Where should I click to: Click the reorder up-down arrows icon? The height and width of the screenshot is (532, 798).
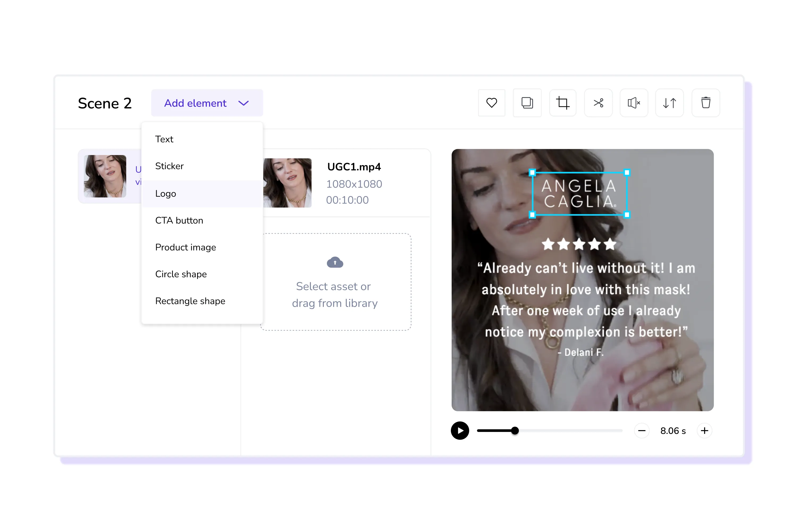[670, 103]
